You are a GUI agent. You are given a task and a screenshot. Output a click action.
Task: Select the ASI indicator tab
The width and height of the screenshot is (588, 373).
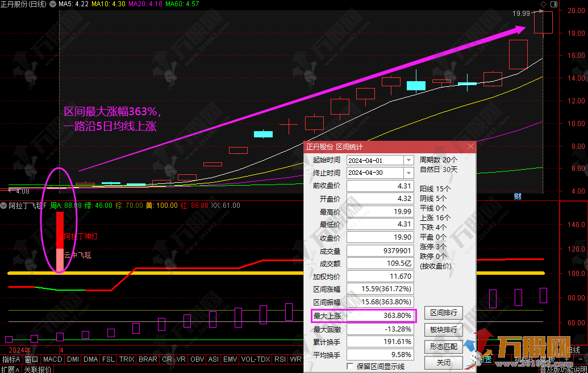pyautogui.click(x=214, y=359)
